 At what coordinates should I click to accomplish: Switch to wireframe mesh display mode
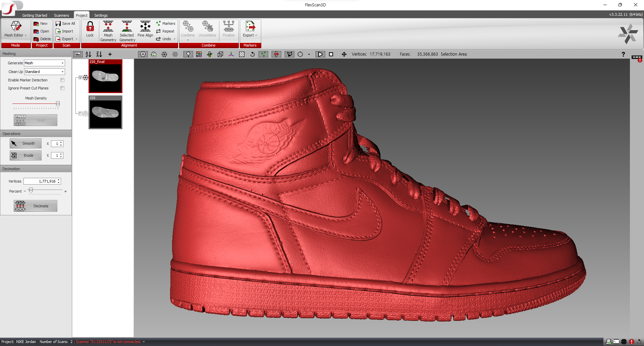(x=164, y=54)
